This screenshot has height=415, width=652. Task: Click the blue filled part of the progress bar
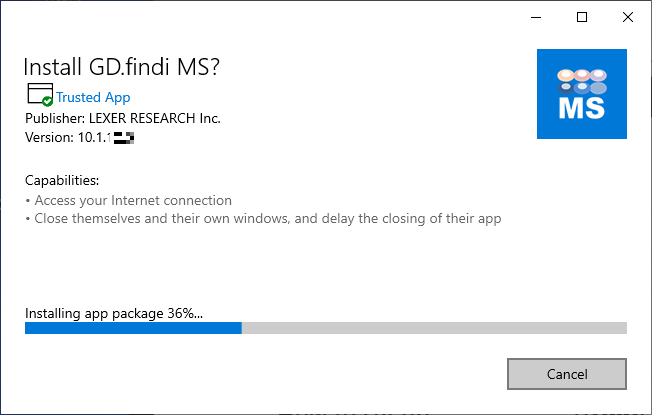(x=133, y=327)
